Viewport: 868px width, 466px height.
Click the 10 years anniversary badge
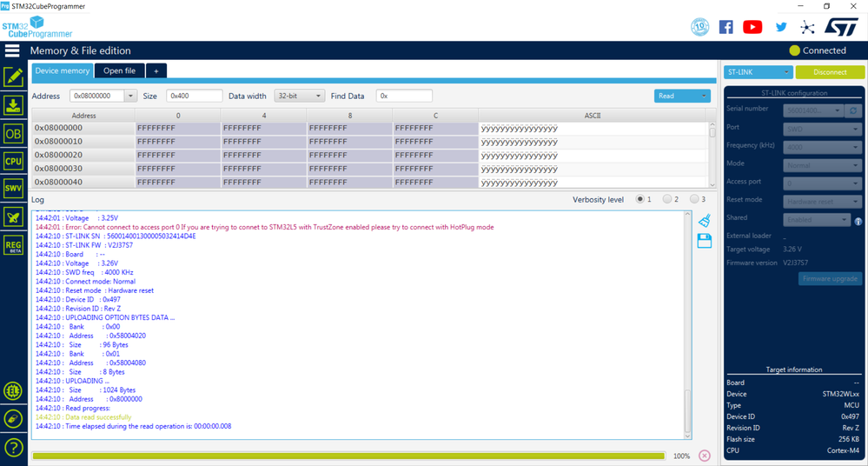pos(699,27)
